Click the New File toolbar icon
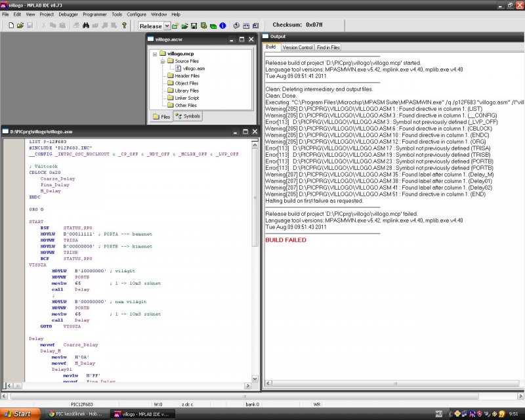The width and height of the screenshot is (525, 420). coord(11,26)
